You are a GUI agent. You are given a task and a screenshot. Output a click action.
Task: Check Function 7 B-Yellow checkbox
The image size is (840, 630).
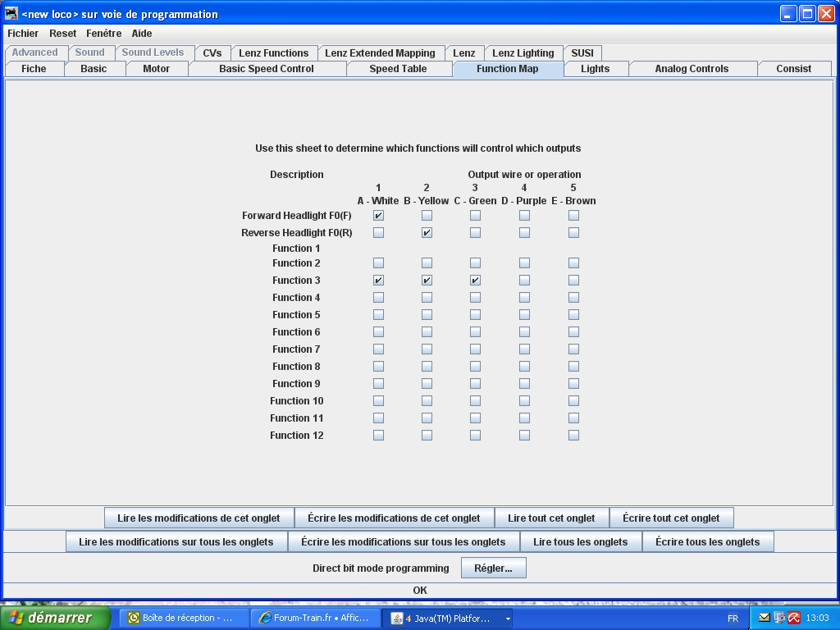coord(427,349)
